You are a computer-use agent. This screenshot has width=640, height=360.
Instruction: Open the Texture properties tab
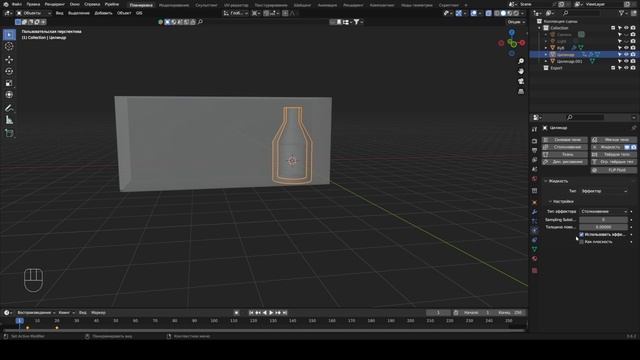pyautogui.click(x=534, y=270)
